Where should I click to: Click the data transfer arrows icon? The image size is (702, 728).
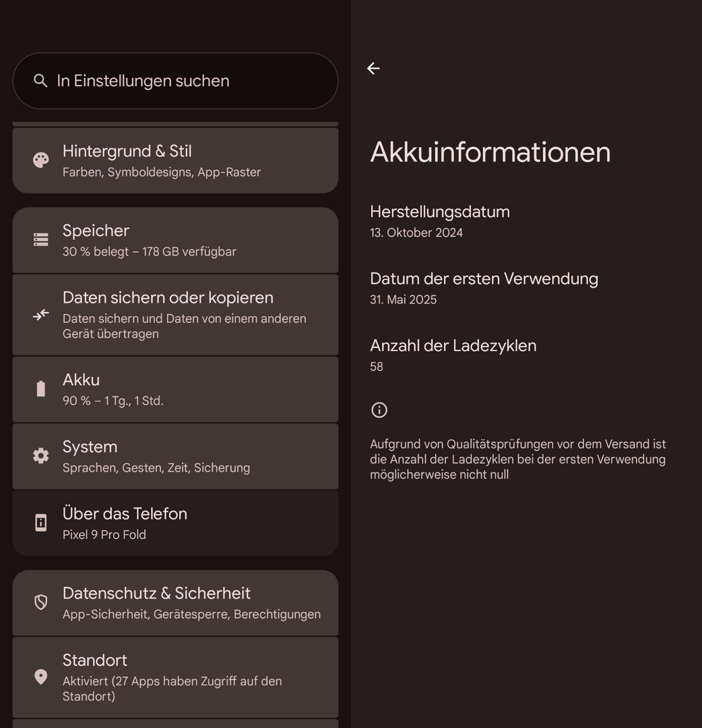[41, 315]
